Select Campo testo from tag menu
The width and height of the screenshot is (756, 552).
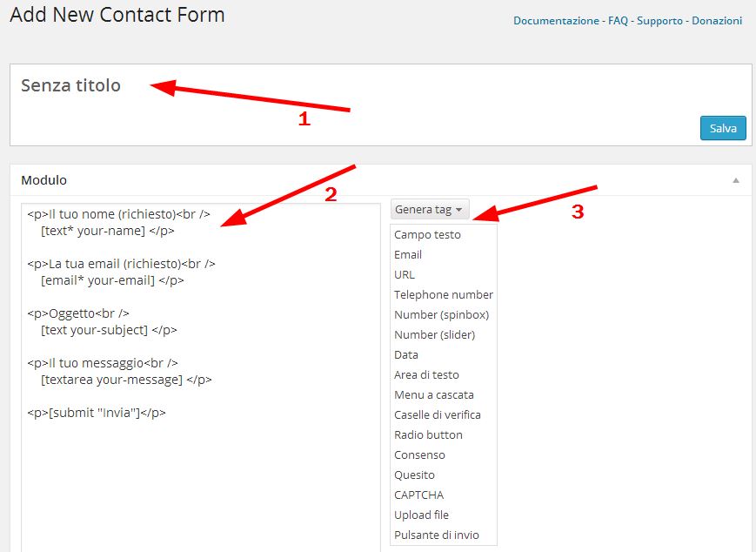[427, 234]
